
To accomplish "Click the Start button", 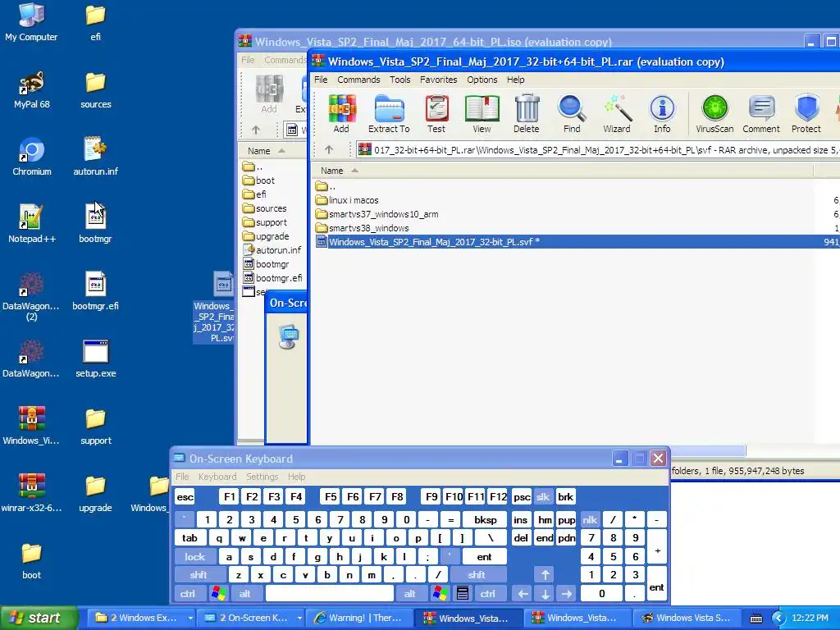I will 39,618.
